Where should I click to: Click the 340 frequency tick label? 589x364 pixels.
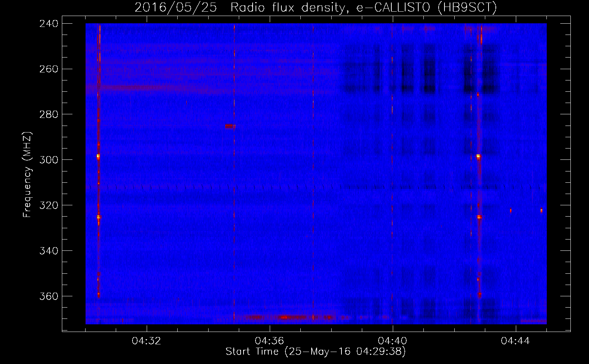tap(49, 251)
